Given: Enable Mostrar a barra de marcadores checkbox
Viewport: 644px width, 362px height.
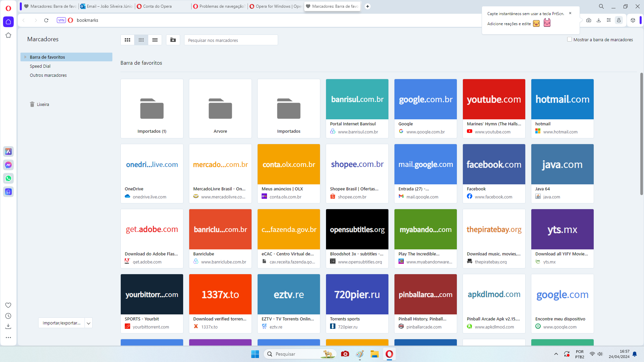Looking at the screenshot, I should 570,39.
